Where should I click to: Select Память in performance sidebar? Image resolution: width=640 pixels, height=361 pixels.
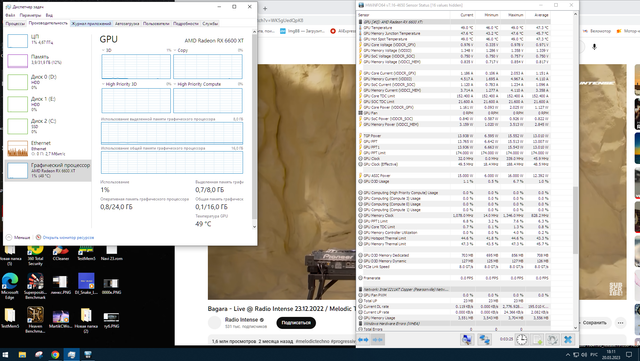coord(48,60)
